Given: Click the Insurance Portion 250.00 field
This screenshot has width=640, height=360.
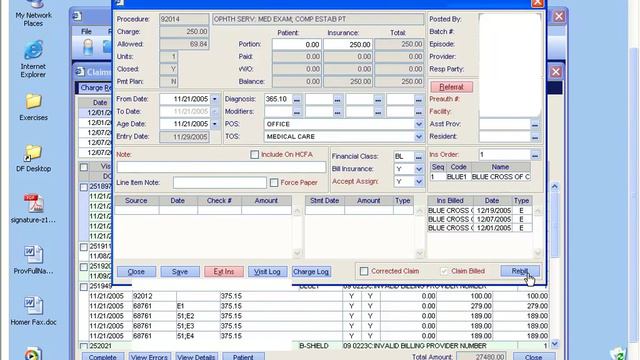Looking at the screenshot, I should 348,44.
